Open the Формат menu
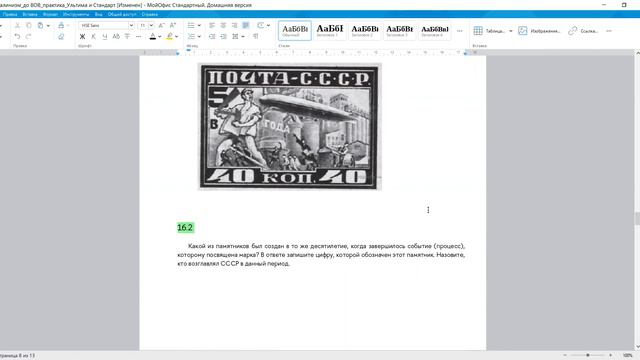Image resolution: width=640 pixels, height=360 pixels. [50, 14]
